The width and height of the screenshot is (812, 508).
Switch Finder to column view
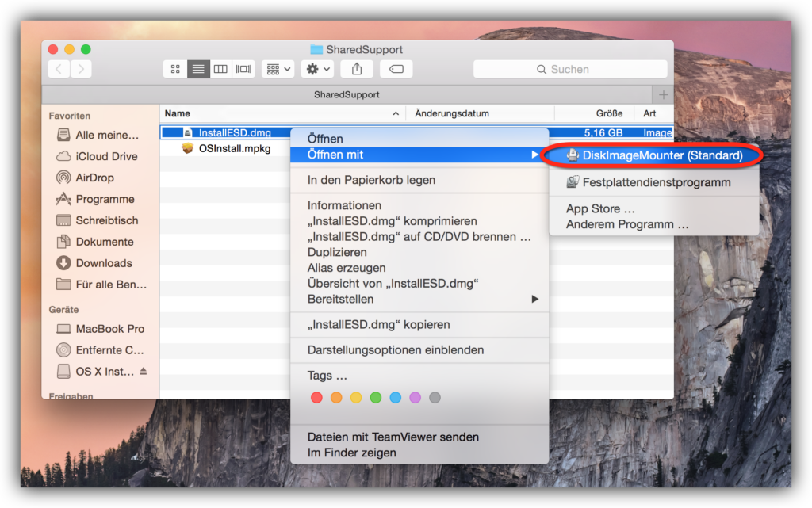[220, 69]
